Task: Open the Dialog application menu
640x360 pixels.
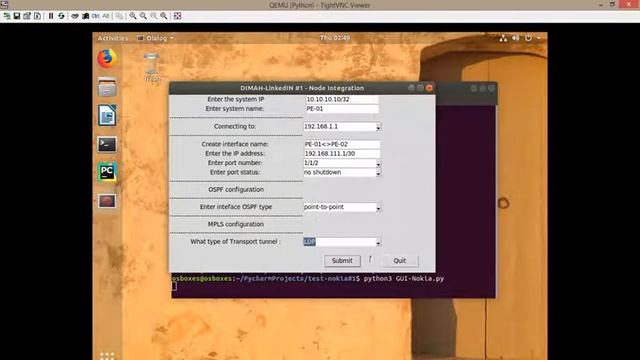Action: (156, 38)
